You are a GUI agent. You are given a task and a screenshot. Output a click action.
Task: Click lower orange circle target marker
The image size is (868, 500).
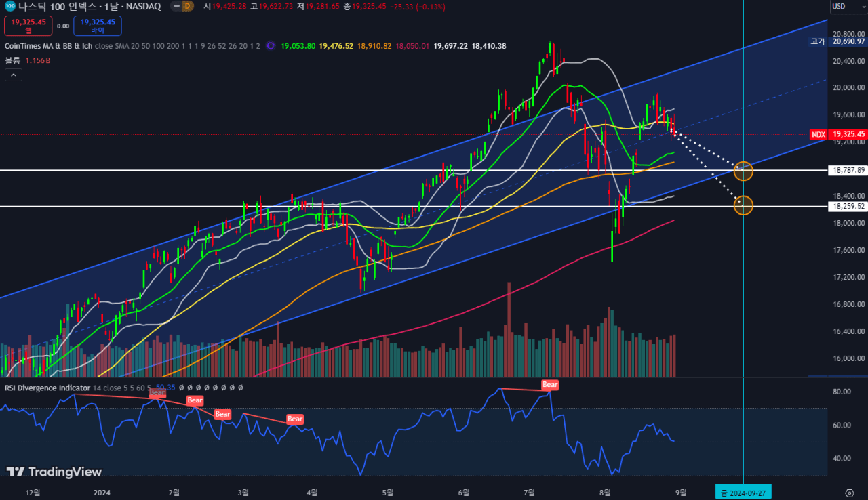pyautogui.click(x=744, y=205)
